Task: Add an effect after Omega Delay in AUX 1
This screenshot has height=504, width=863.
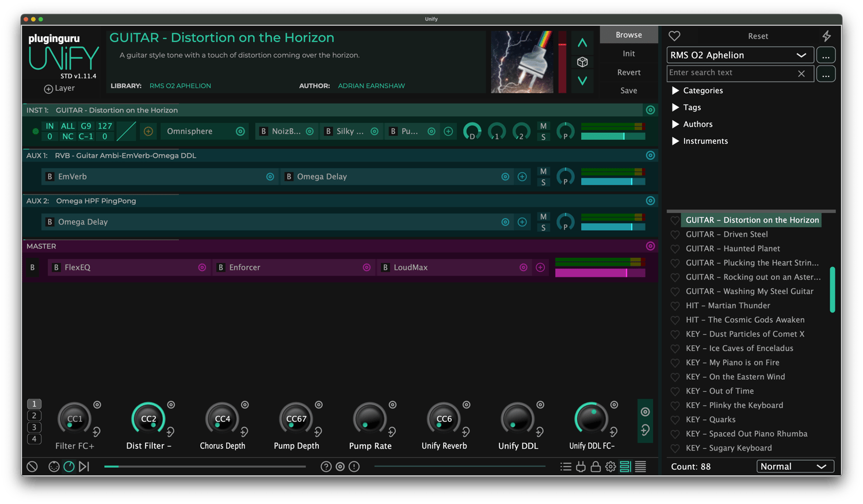Action: (x=522, y=177)
